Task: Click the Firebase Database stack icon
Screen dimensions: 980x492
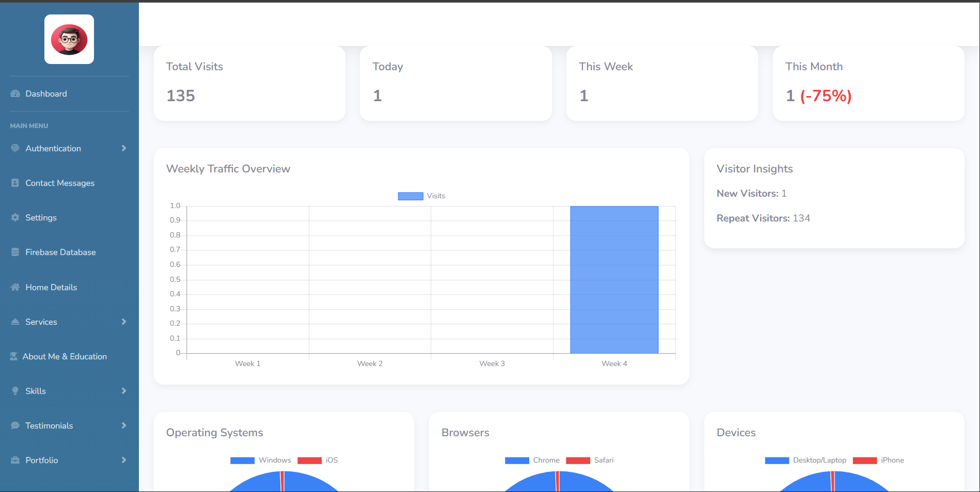Action: (15, 252)
